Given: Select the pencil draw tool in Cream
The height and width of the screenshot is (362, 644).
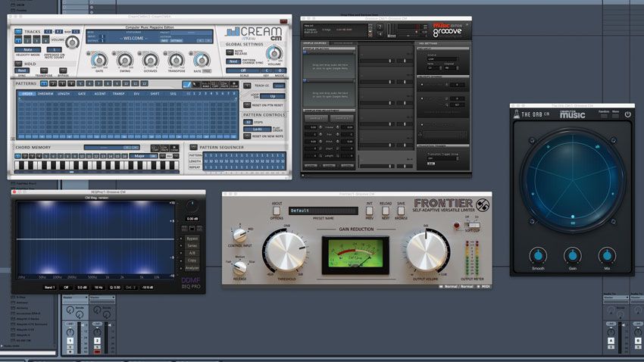Looking at the screenshot, I should coord(187,85).
